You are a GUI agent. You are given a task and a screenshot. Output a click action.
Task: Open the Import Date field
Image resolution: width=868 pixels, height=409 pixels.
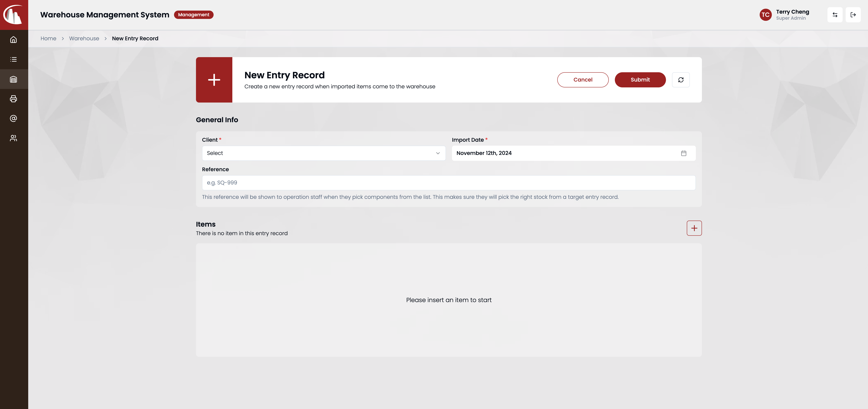point(574,153)
